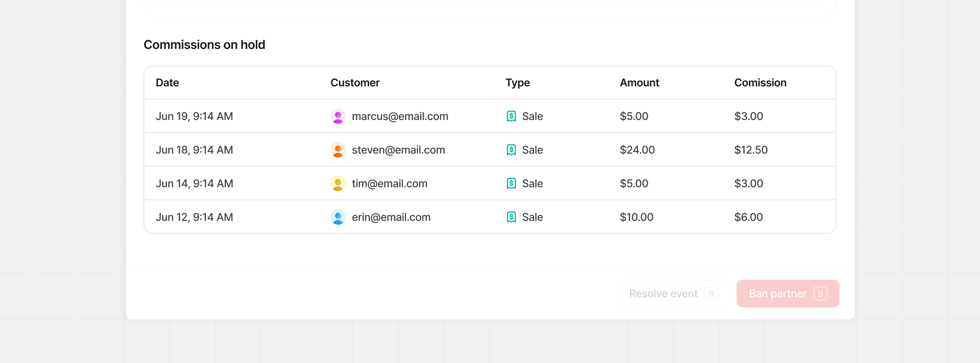
Task: Click Sale receipt icon in erin row
Action: [511, 217]
